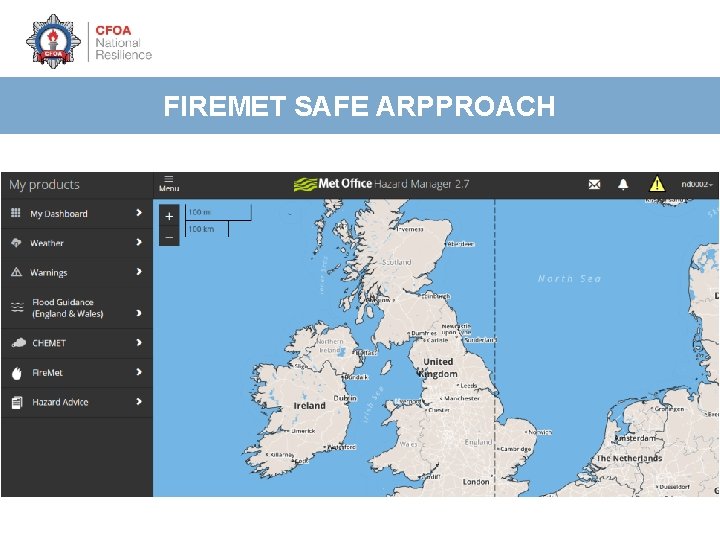This screenshot has width=720, height=540.
Task: Click the FireMet flame icon
Action: [17, 373]
